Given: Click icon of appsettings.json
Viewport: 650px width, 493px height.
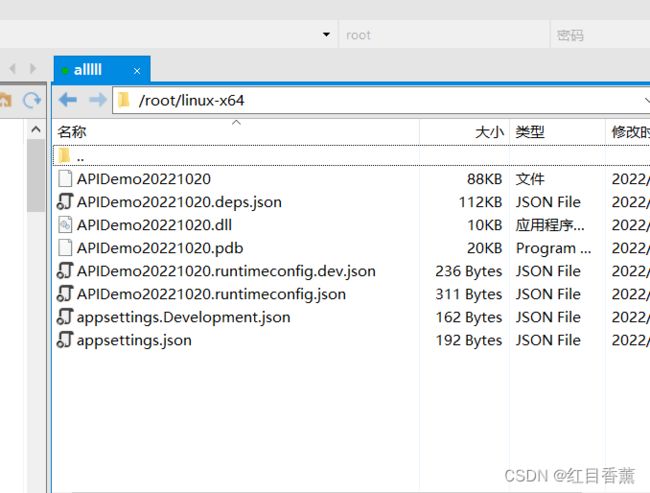Looking at the screenshot, I should pyautogui.click(x=65, y=340).
